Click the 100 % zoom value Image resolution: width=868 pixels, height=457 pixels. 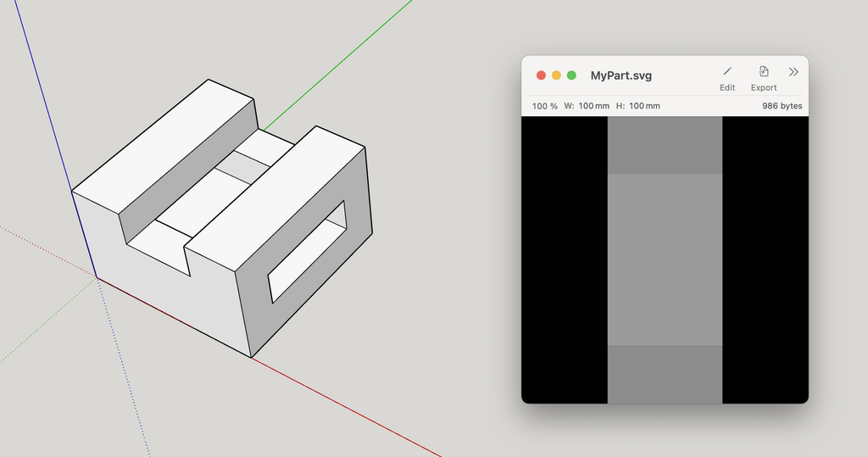pyautogui.click(x=545, y=106)
